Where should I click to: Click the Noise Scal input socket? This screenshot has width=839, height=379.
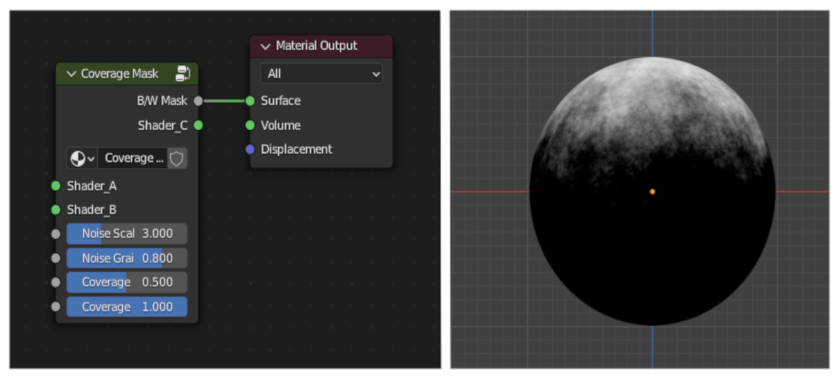(x=56, y=234)
